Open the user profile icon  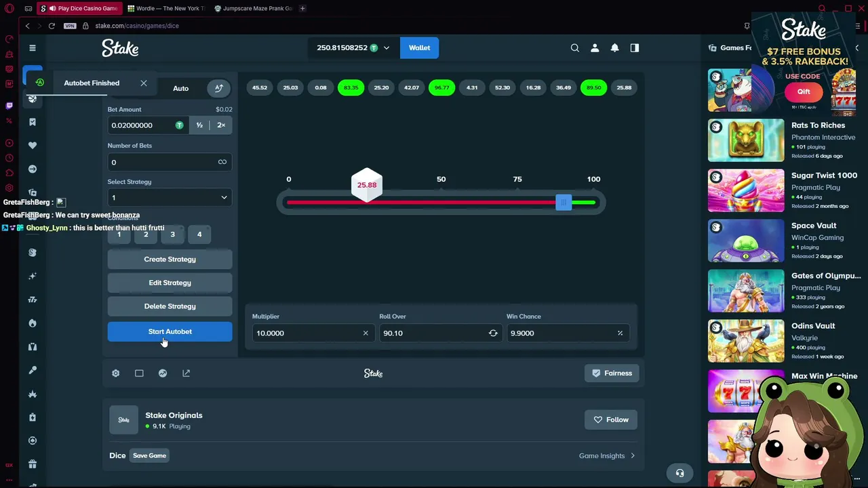pos(595,48)
